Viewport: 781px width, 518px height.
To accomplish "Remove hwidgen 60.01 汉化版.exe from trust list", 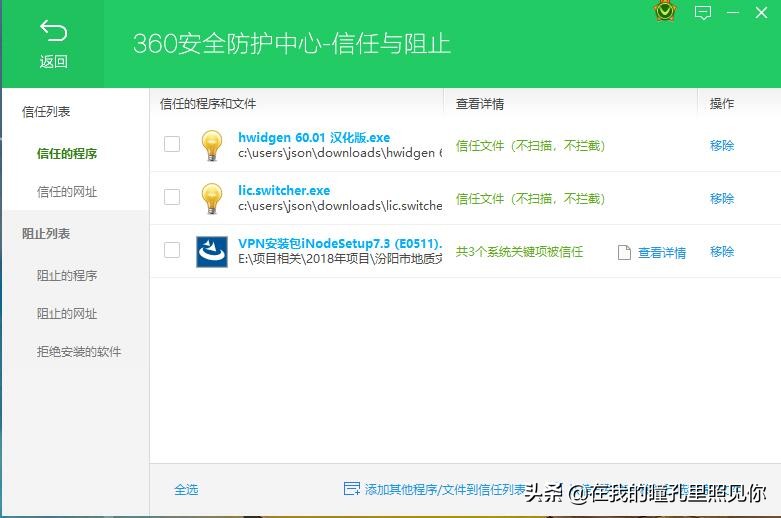I will coord(722,145).
